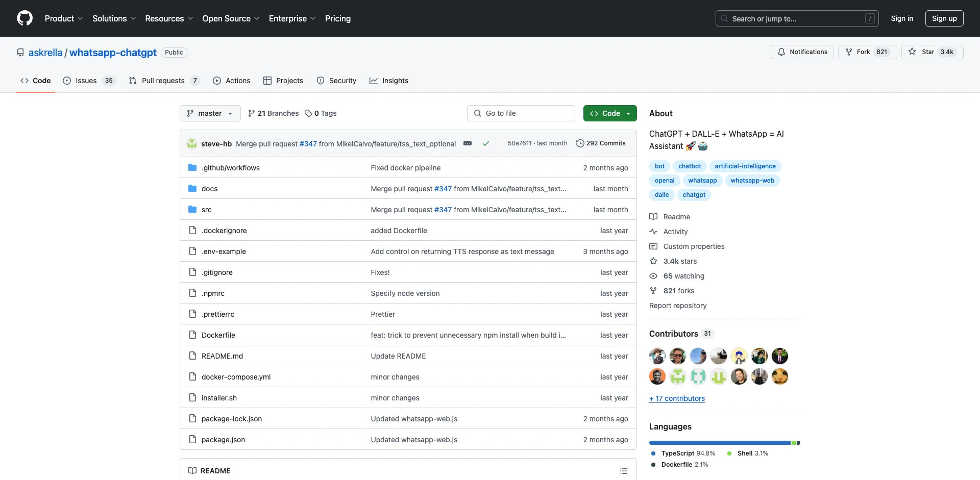
Task: Switch to the Projects tab
Action: coord(283,81)
